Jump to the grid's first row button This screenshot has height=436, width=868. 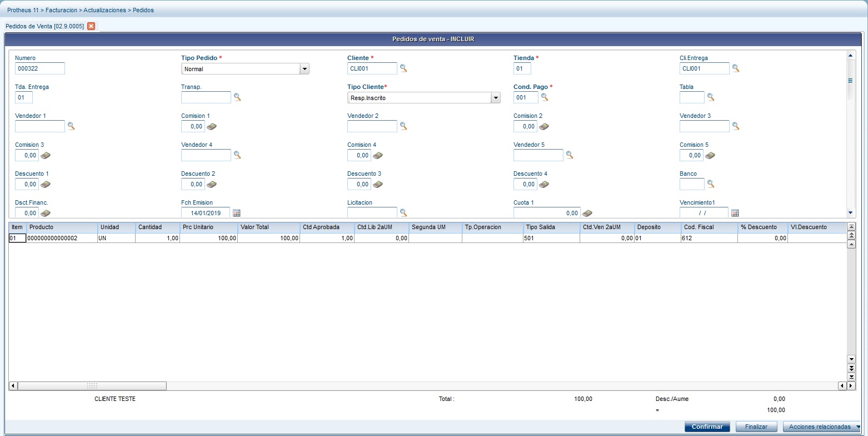(851, 226)
